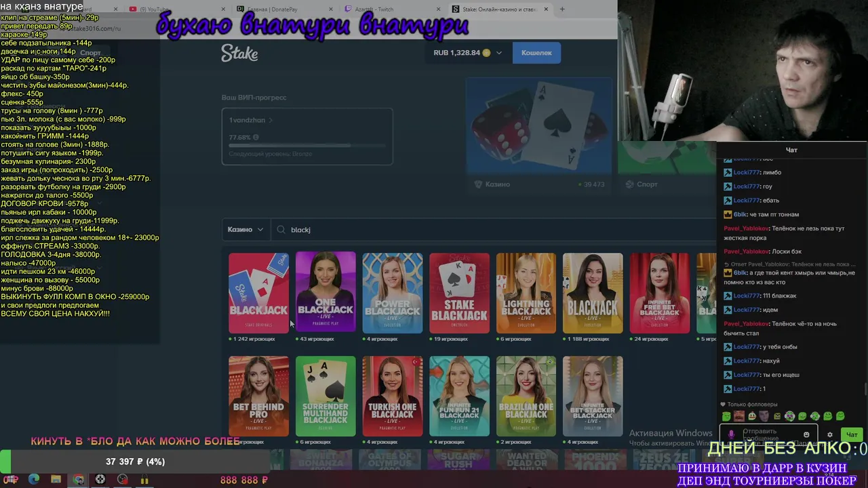Click the purple microphone icon in chat
This screenshot has height=488, width=868.
(730, 434)
